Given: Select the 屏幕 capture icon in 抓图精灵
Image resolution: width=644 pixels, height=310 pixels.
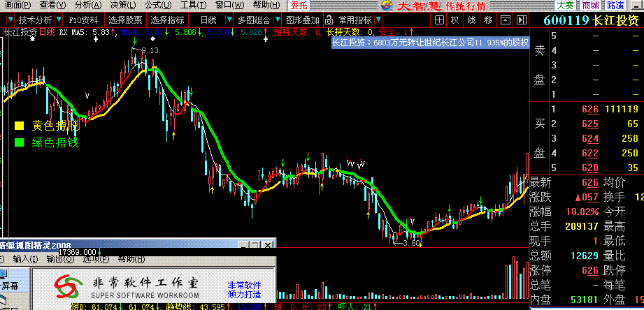Looking at the screenshot, I should point(8,281).
